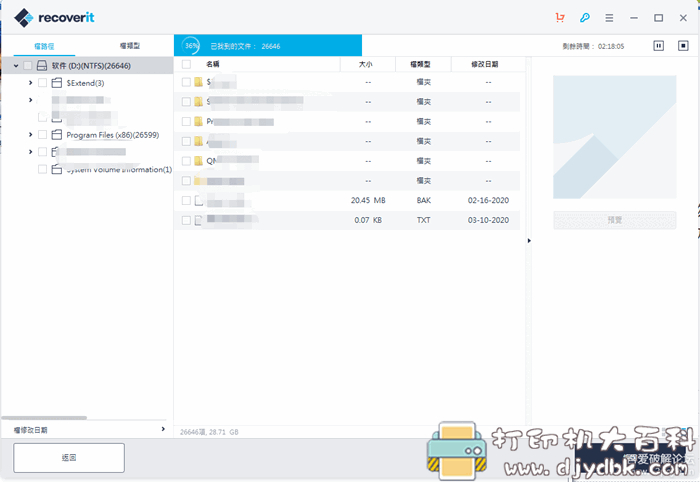Click the 返回 back button

(69, 457)
